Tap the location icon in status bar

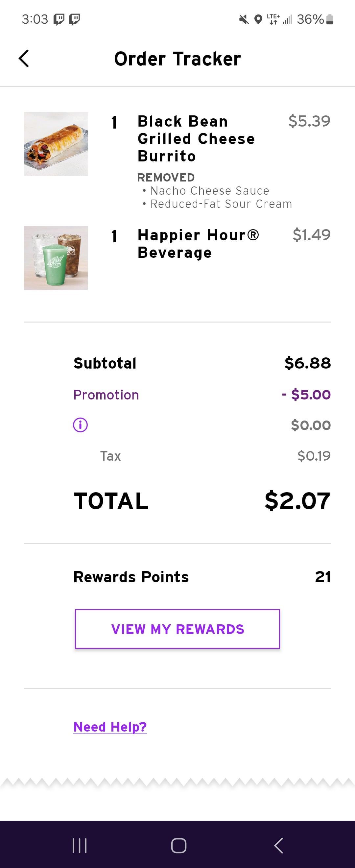(258, 19)
